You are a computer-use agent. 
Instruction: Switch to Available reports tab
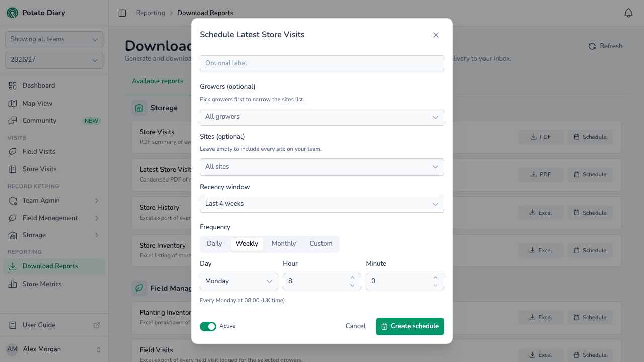pos(157,81)
